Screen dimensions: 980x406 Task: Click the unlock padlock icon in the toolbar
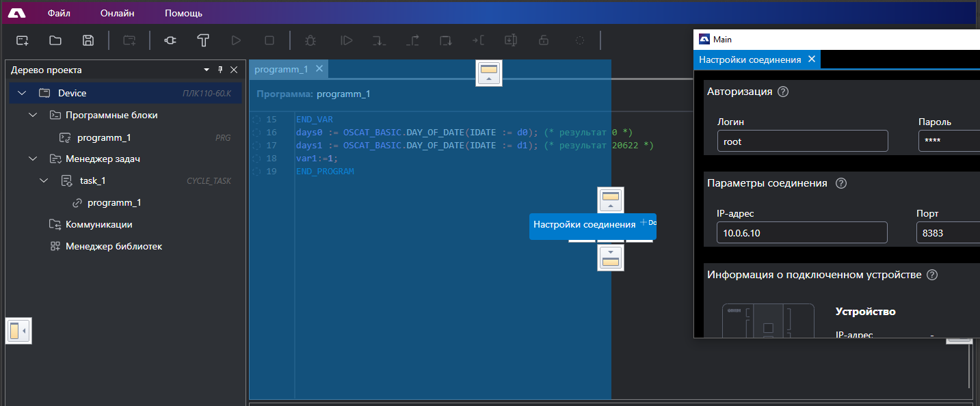coord(544,40)
